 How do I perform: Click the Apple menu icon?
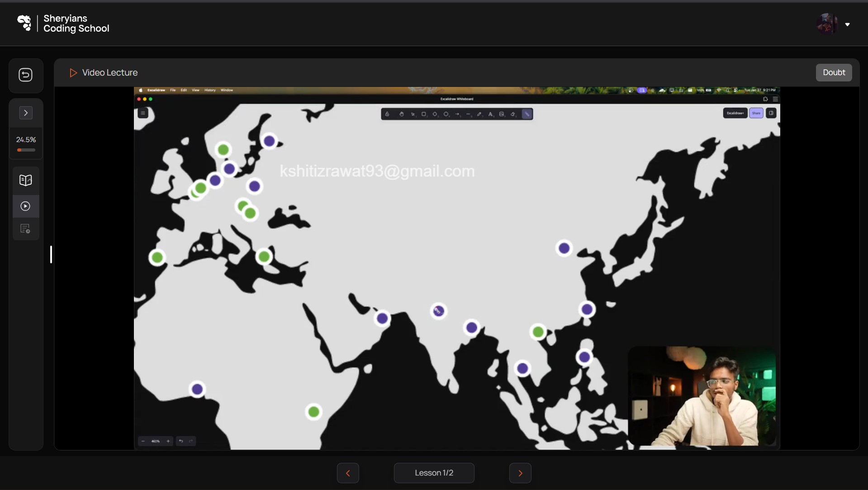[x=141, y=90]
